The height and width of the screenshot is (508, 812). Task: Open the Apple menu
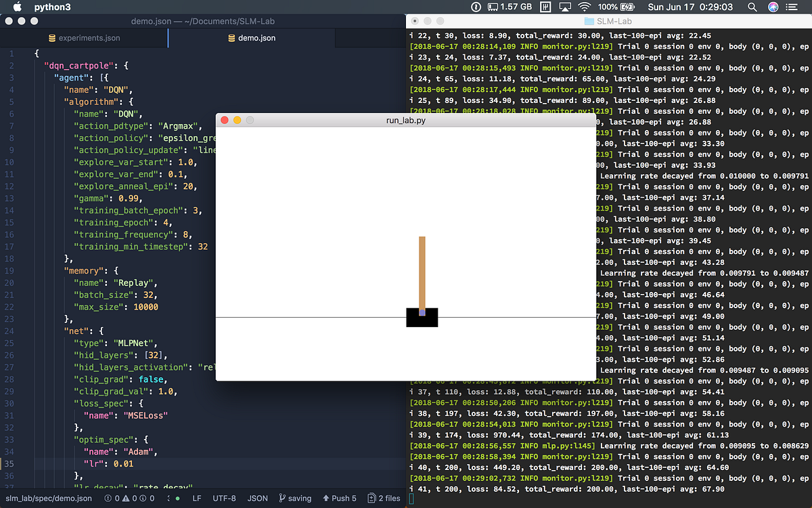point(16,7)
